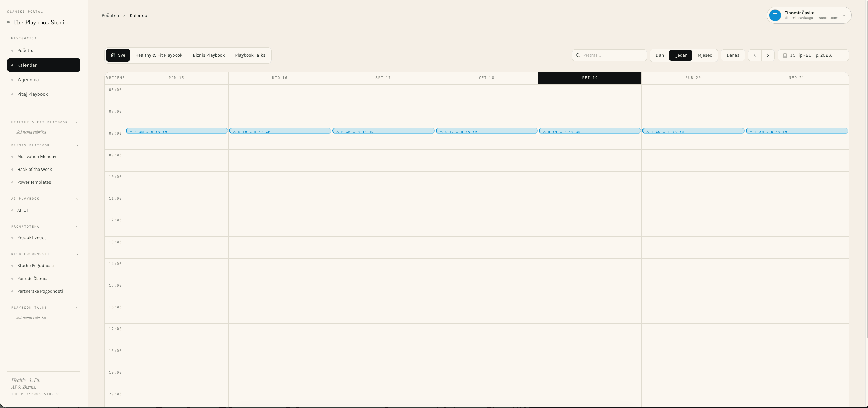
Task: Click the user avatar T
Action: click(775, 15)
